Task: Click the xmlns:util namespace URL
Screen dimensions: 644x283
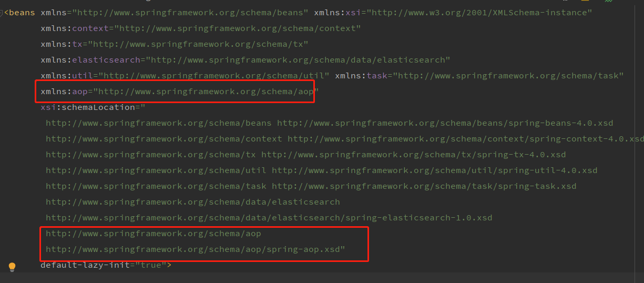Action: tap(214, 76)
